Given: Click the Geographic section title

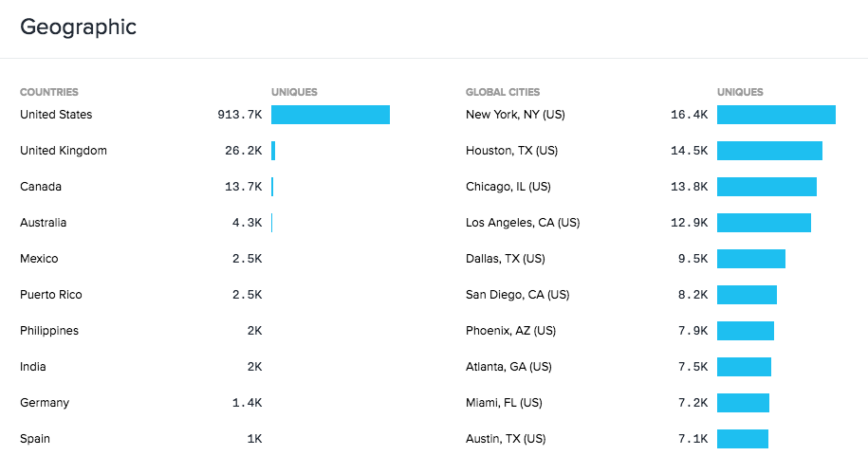Looking at the screenshot, I should pos(79,27).
